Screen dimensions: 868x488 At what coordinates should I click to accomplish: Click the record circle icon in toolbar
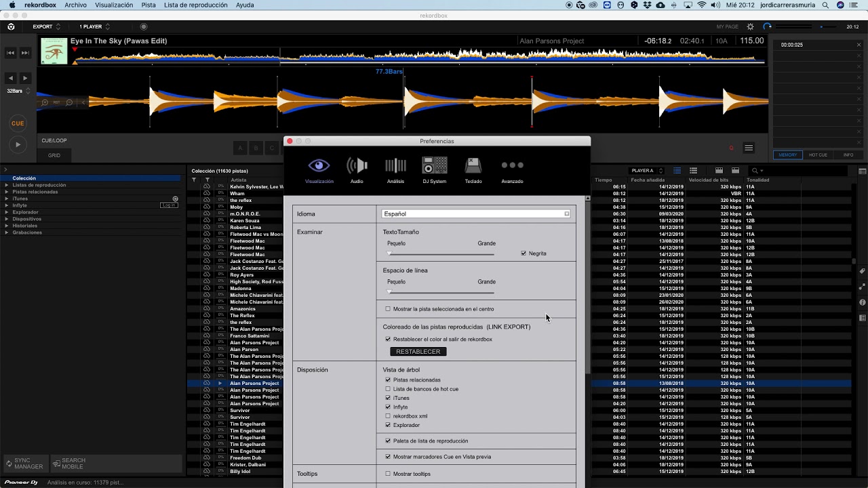144,26
